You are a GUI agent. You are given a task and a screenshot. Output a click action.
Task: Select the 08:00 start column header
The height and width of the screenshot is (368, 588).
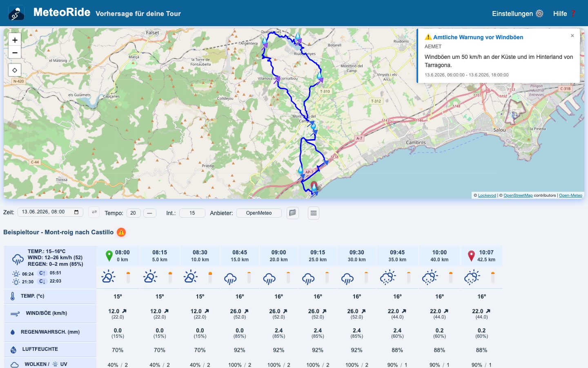click(x=118, y=256)
